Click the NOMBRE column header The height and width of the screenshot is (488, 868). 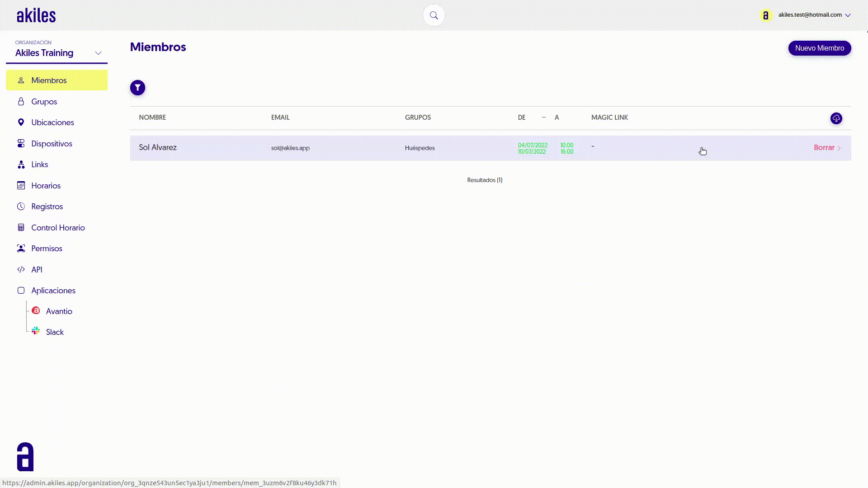tap(152, 117)
